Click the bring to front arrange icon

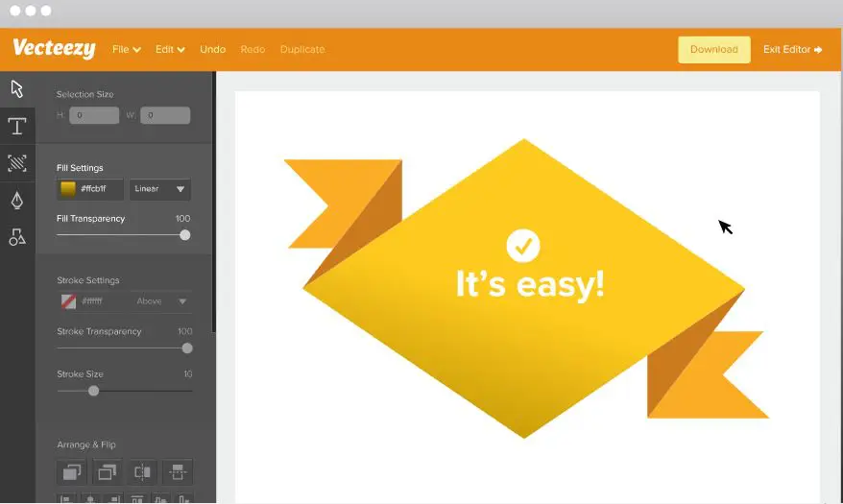[x=72, y=471]
